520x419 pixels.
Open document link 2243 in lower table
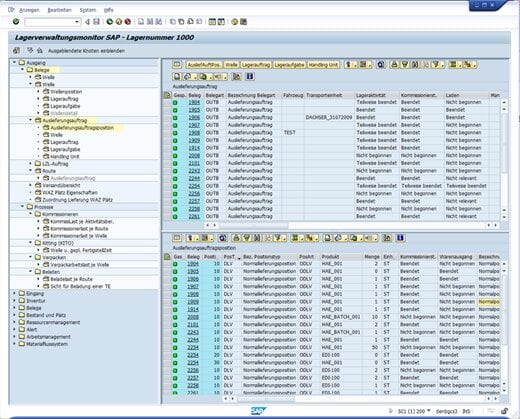[193, 332]
